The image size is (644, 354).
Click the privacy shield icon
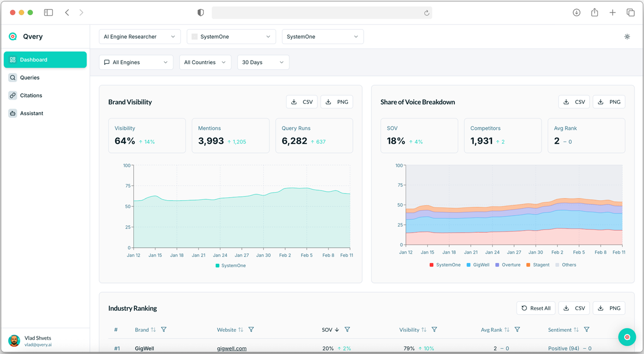point(201,13)
